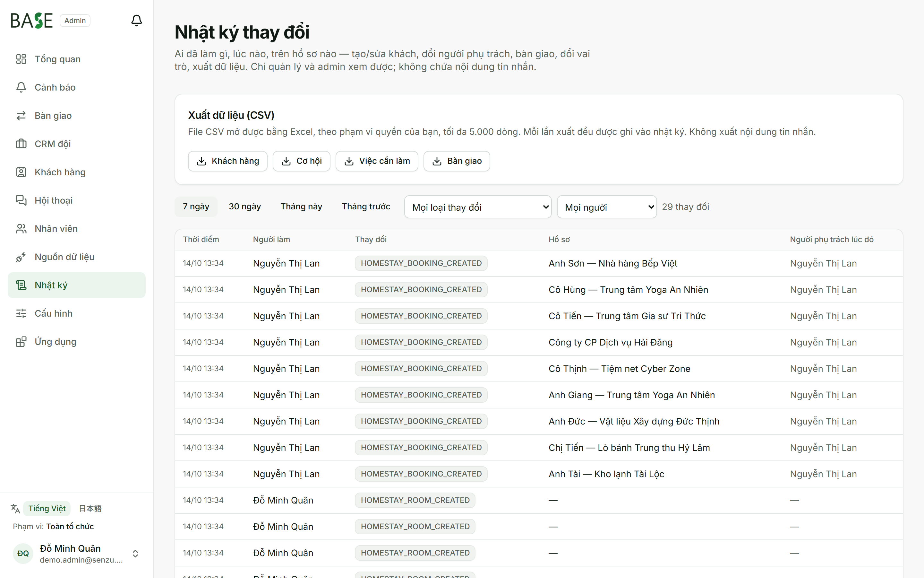Click the language translate icon
The height and width of the screenshot is (578, 924).
coord(15,508)
